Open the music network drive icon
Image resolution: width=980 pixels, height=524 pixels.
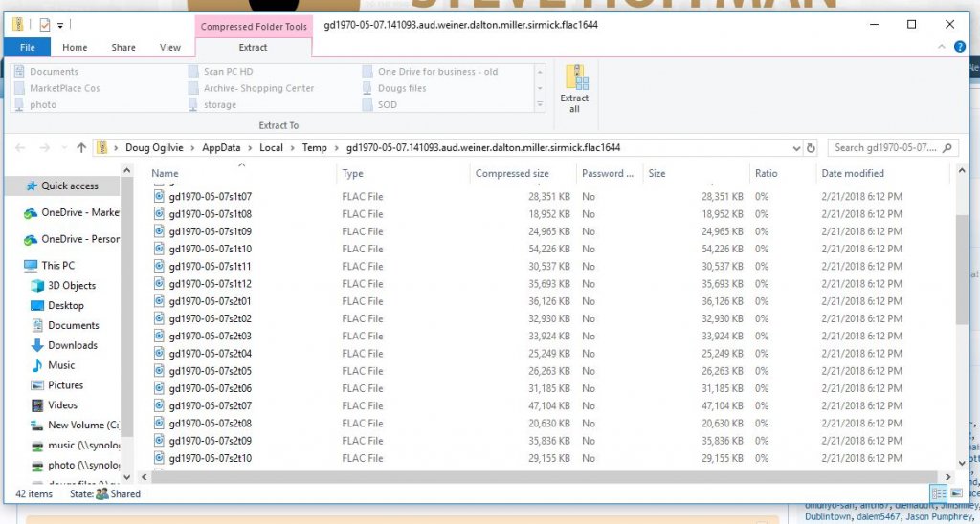click(37, 446)
